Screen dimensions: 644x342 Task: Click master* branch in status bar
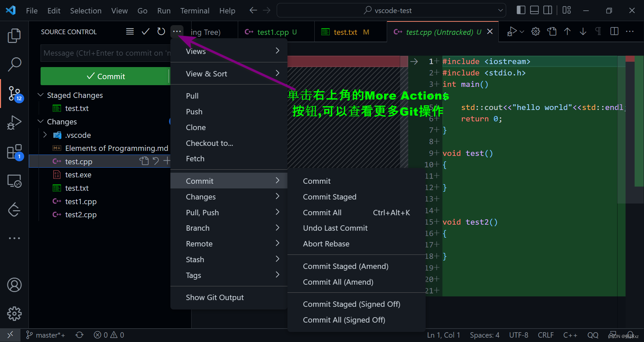46,335
